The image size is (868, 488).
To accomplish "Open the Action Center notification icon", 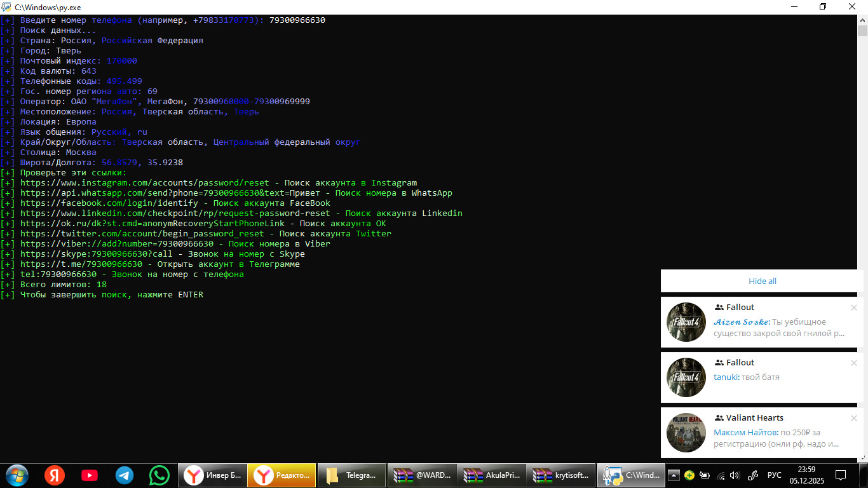I will click(840, 475).
